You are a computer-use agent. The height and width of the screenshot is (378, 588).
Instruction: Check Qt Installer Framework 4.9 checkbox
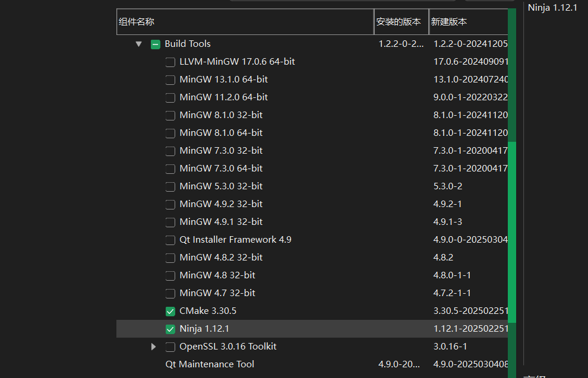(x=170, y=240)
